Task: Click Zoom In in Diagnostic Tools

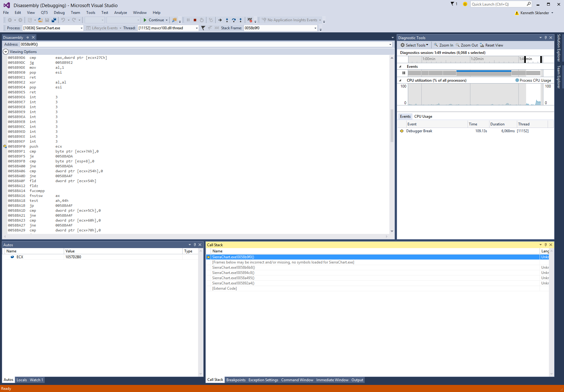Action: tap(444, 45)
